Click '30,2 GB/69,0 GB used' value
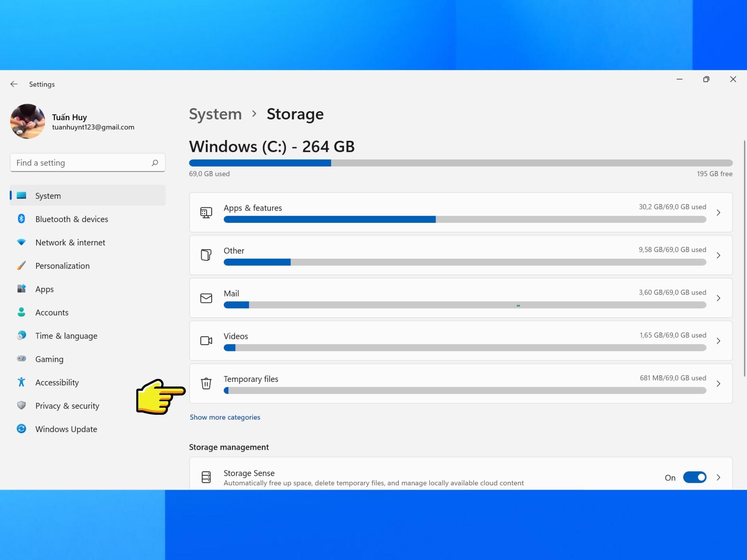 [672, 207]
